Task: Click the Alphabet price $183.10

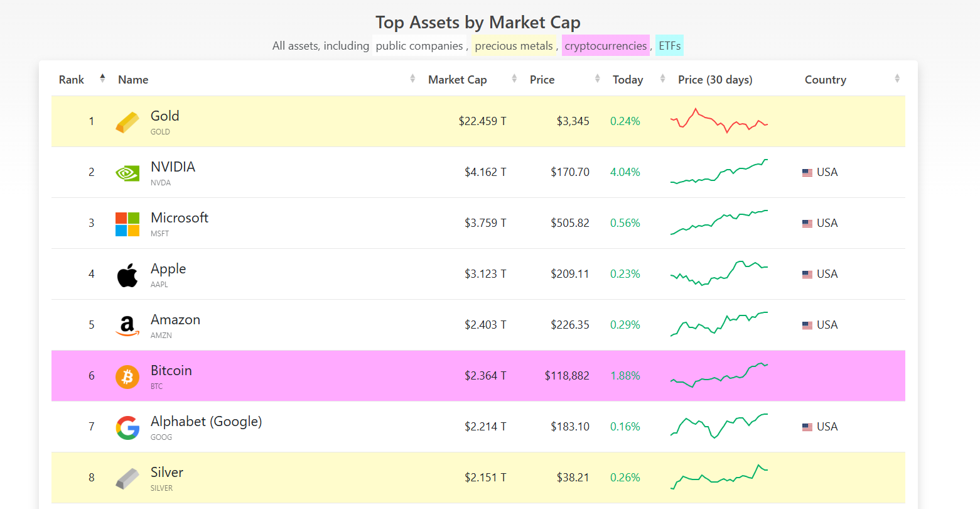Action: pos(570,427)
